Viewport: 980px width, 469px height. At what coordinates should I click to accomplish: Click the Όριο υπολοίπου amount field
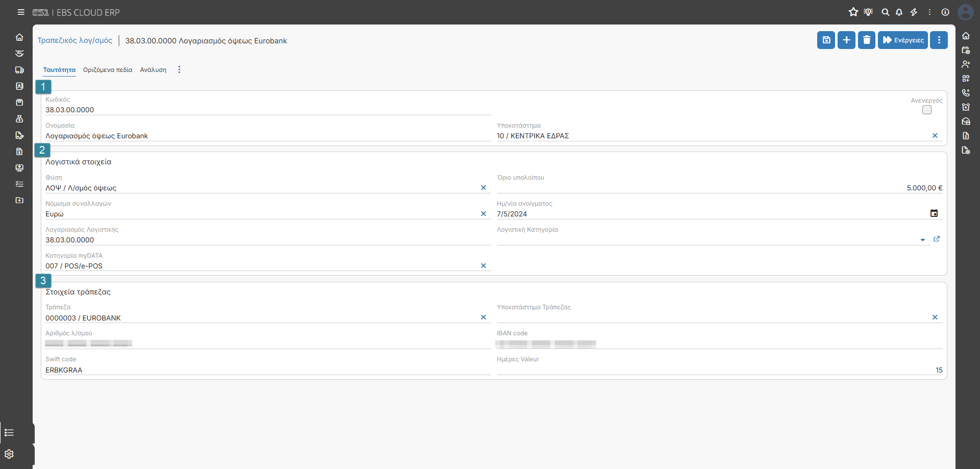coord(720,188)
